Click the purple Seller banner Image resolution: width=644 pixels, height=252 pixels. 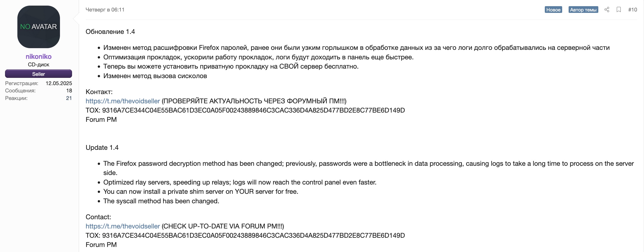point(39,74)
